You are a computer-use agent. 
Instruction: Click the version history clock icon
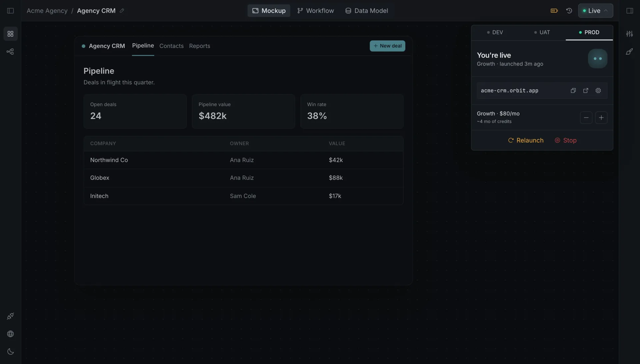[569, 11]
